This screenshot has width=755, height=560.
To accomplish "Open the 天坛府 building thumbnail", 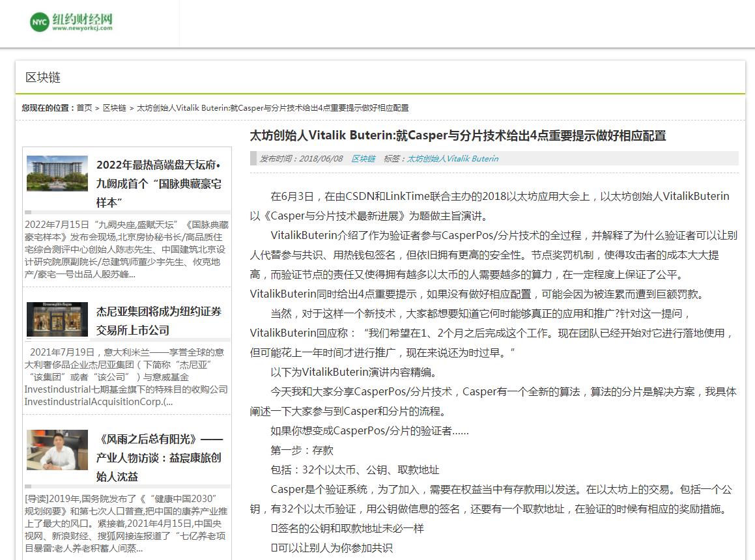I will tap(57, 173).
